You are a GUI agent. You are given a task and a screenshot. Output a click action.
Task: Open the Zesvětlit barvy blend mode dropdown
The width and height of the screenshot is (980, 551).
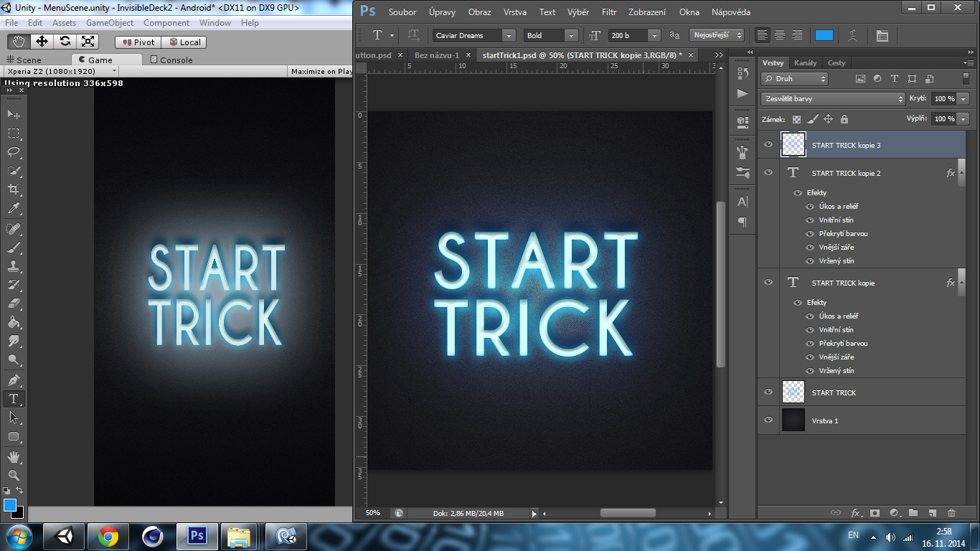click(x=833, y=99)
